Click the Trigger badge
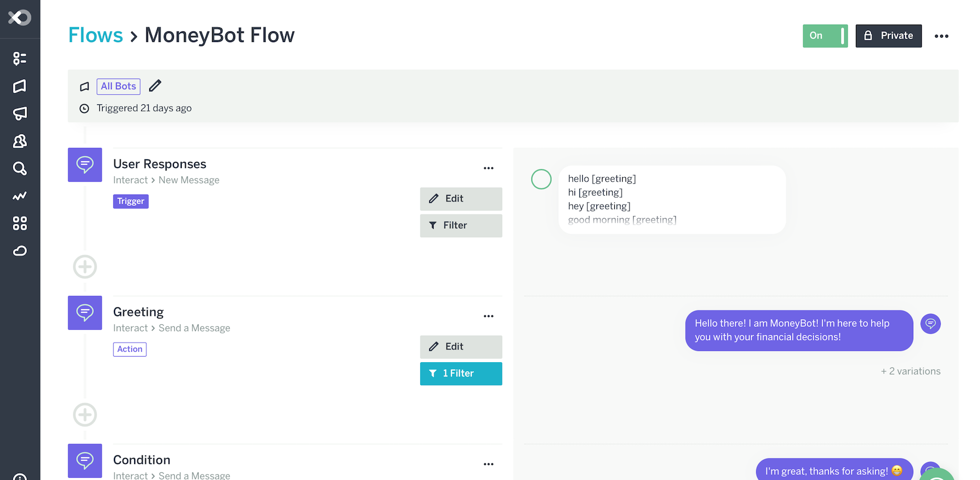 (131, 201)
